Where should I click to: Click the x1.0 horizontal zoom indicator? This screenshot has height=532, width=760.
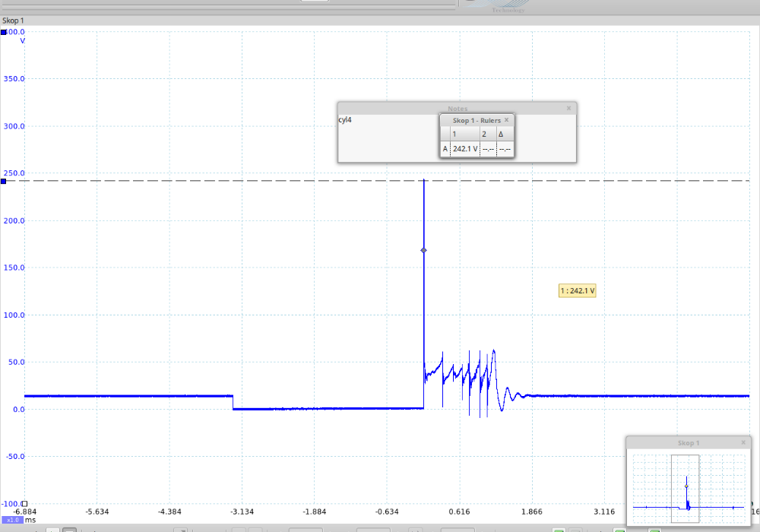[11, 519]
